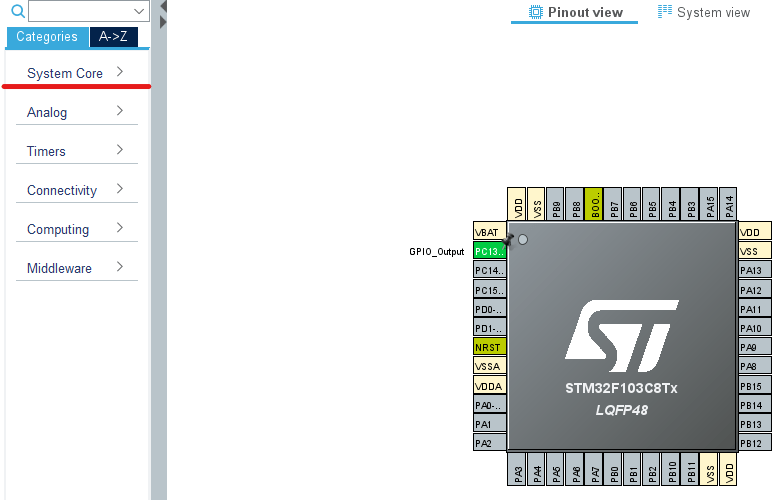Image resolution: width=784 pixels, height=500 pixels.
Task: Click the left-pointing panel collapse arrow
Action: [163, 6]
